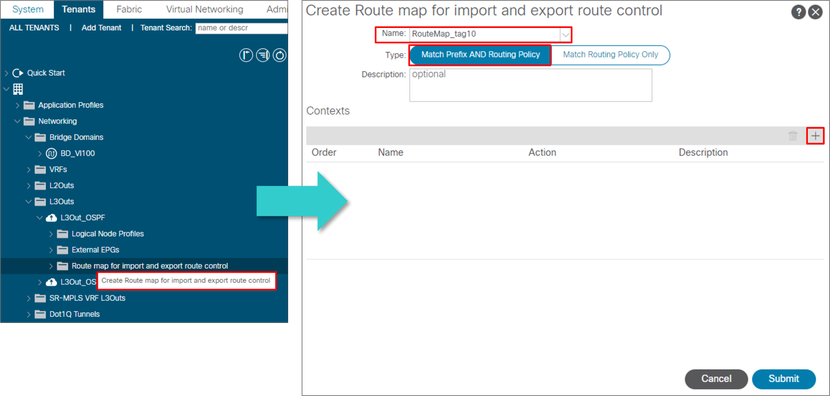Expand External EPGs folder
This screenshot has height=396, width=830.
[x=51, y=250]
